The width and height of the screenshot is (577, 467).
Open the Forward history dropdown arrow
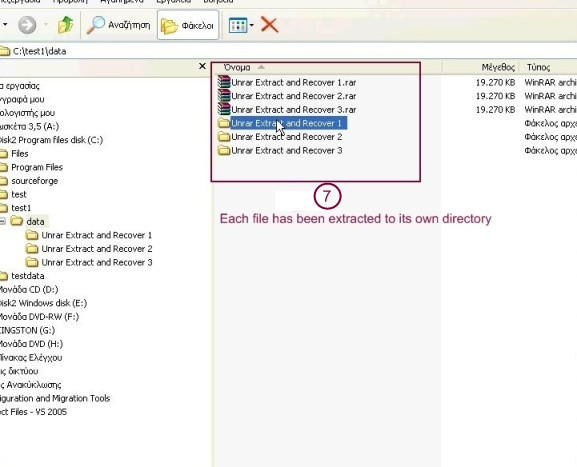click(46, 25)
